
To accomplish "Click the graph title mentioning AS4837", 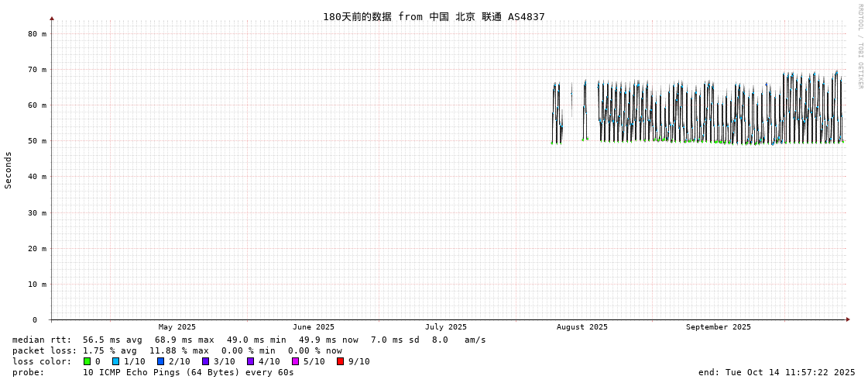I will [x=434, y=17].
